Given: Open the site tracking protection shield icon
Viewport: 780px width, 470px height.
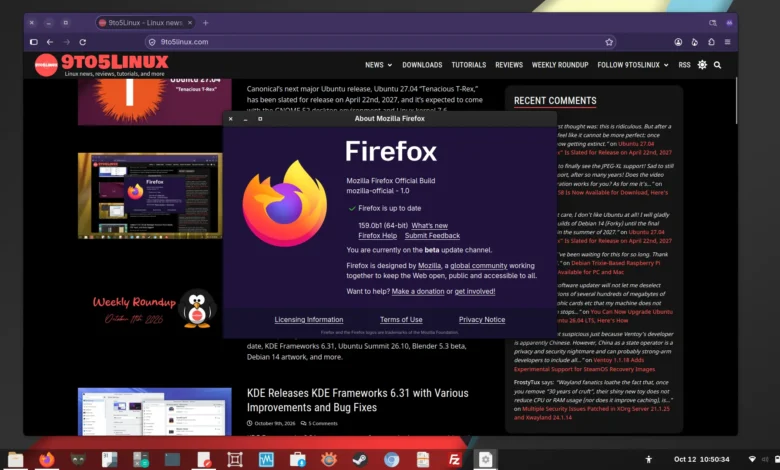Looking at the screenshot, I should coord(152,42).
